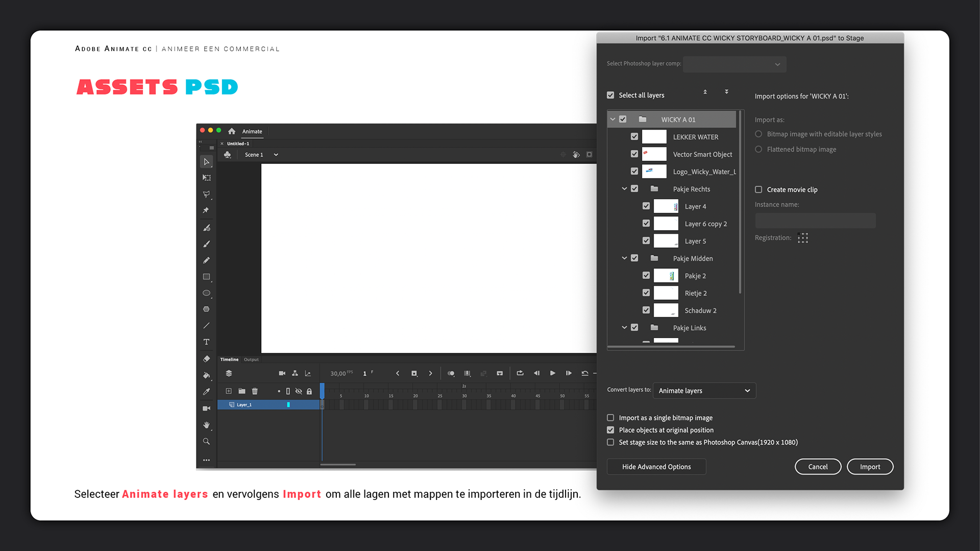Select the Rectangle tool
The width and height of the screenshot is (980, 551).
point(206,277)
